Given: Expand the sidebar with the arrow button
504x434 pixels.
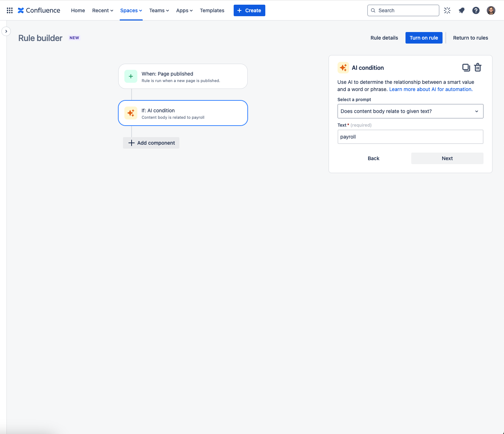Looking at the screenshot, I should (6, 31).
